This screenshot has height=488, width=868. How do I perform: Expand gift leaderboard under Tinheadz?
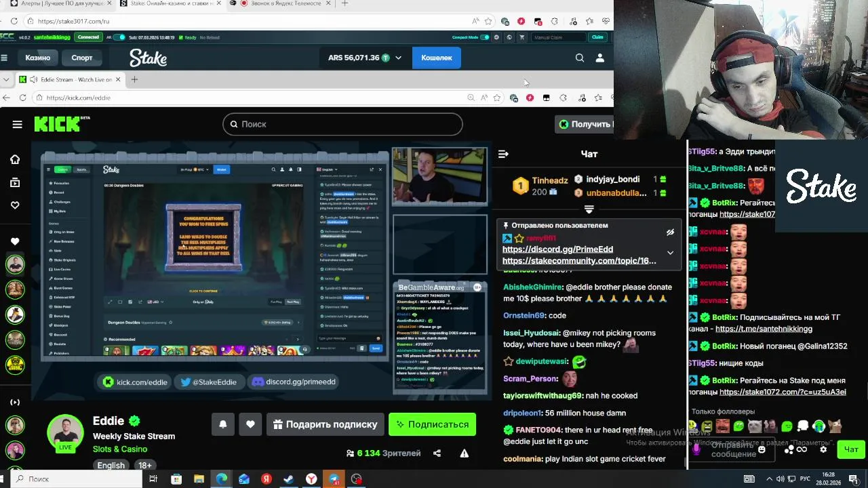[589, 209]
